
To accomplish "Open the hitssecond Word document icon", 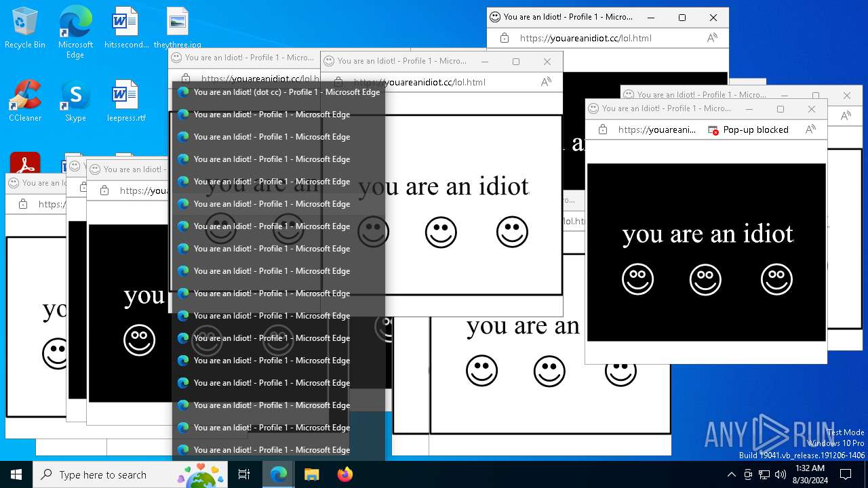I will coord(125,28).
